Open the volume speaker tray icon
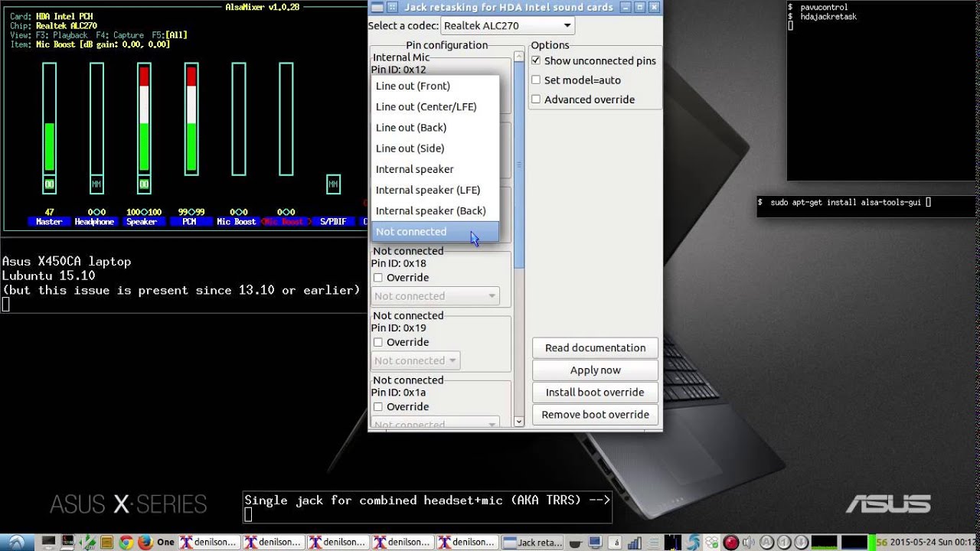Image resolution: width=980 pixels, height=551 pixels. pyautogui.click(x=749, y=542)
